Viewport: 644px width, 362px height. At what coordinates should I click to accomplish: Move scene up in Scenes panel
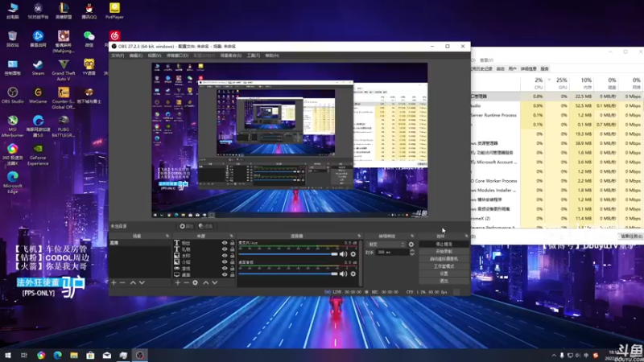click(133, 283)
